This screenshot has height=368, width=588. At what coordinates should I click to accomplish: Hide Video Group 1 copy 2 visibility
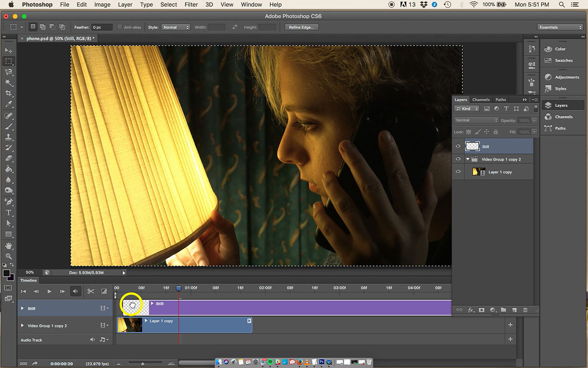click(x=458, y=159)
